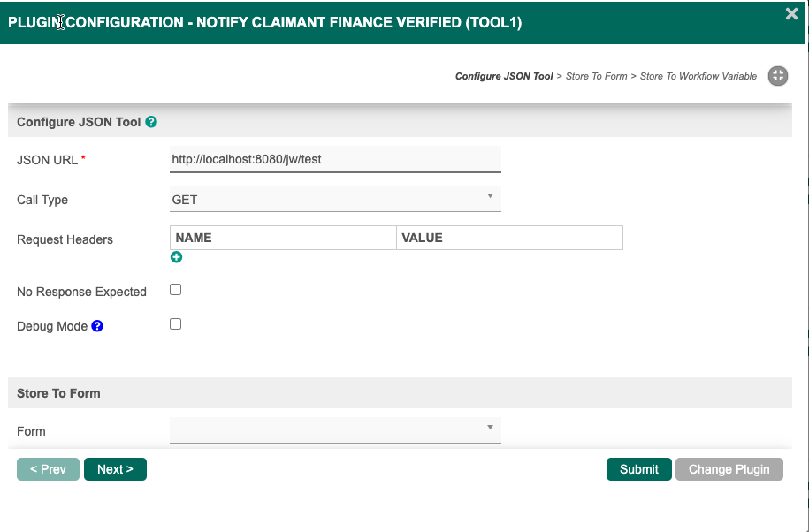Open the Call Type dropdown showing GET

(x=335, y=200)
